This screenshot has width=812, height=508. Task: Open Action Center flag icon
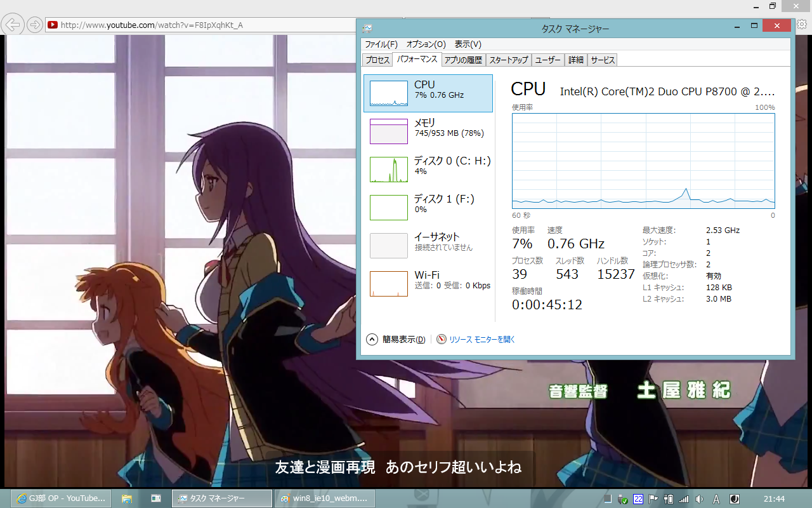pyautogui.click(x=653, y=499)
